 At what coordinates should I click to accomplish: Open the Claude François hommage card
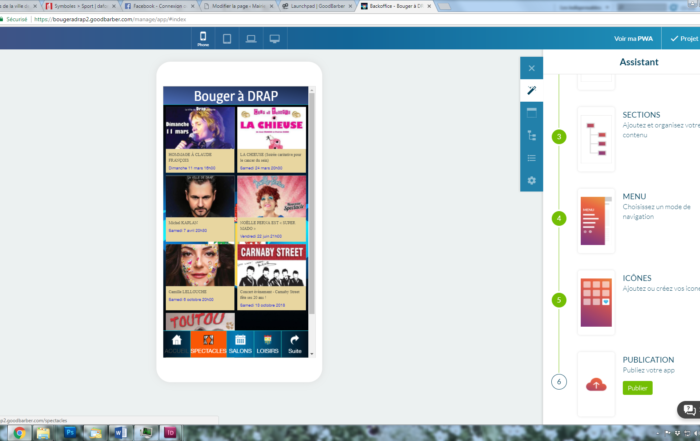point(200,139)
